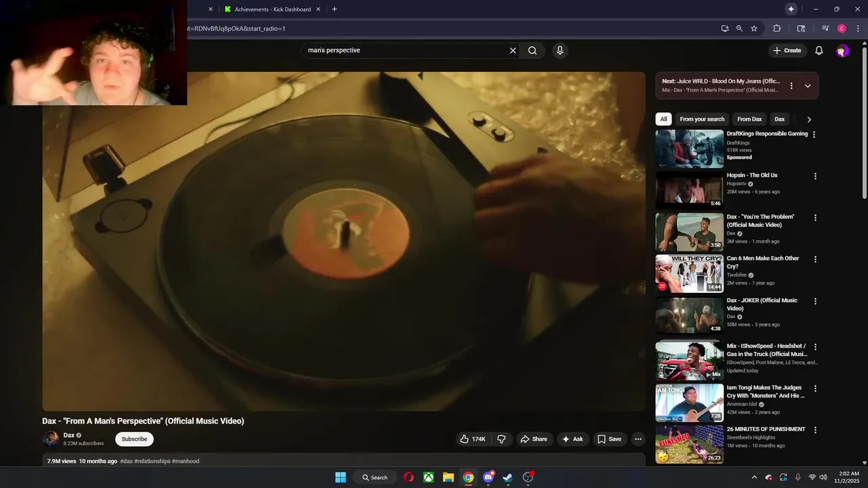868x488 pixels.
Task: Open the Create menu
Action: 787,50
